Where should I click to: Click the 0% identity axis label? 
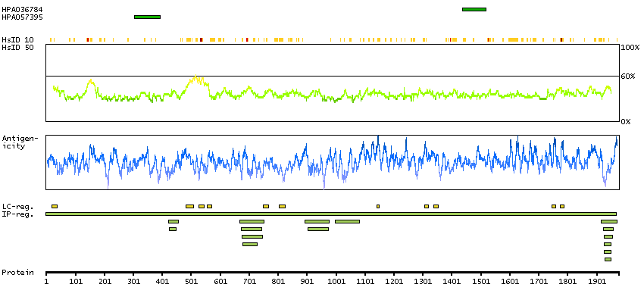pyautogui.click(x=627, y=121)
